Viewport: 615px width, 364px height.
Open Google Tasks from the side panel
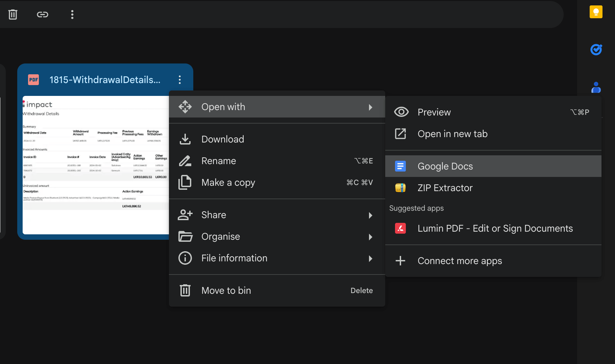(596, 50)
